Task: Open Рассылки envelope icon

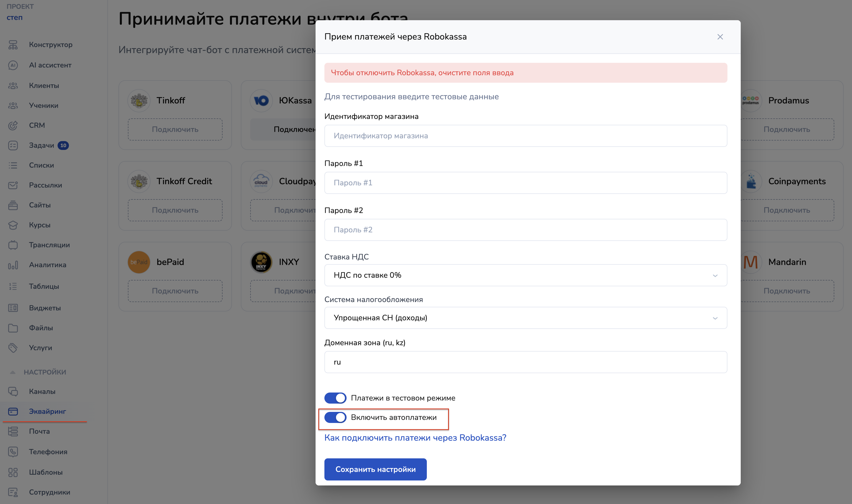Action: point(13,185)
